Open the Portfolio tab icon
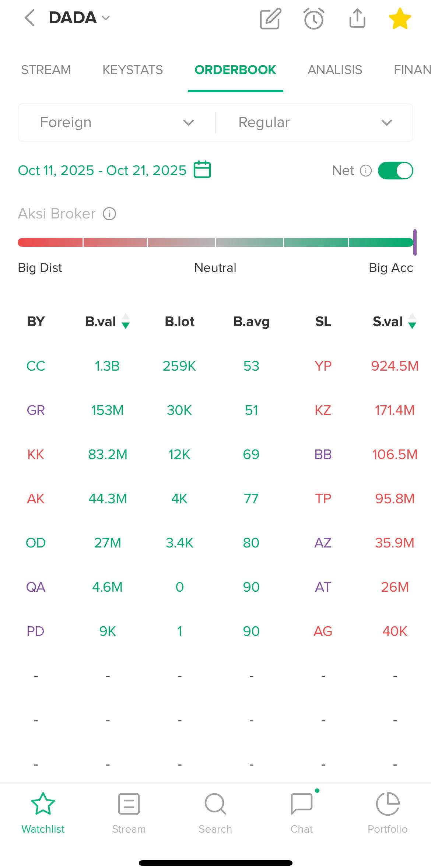Image resolution: width=431 pixels, height=868 pixels. click(x=388, y=804)
